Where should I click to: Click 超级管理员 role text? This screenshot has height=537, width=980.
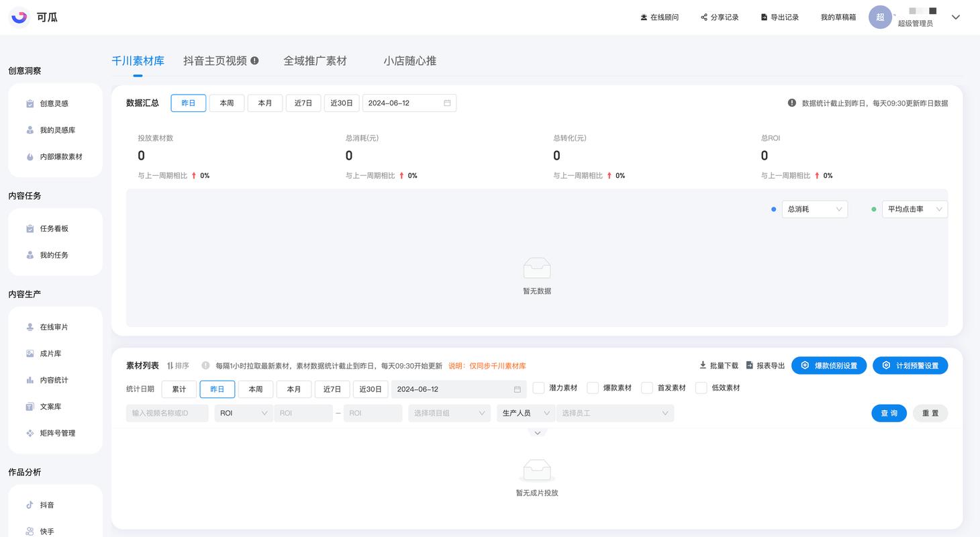916,23
